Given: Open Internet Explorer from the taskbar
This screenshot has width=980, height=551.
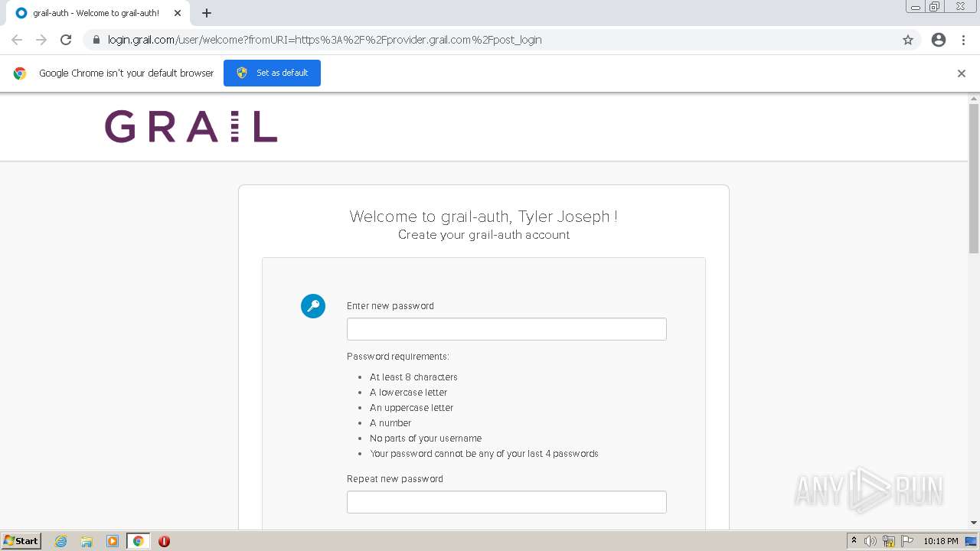Looking at the screenshot, I should (x=61, y=541).
